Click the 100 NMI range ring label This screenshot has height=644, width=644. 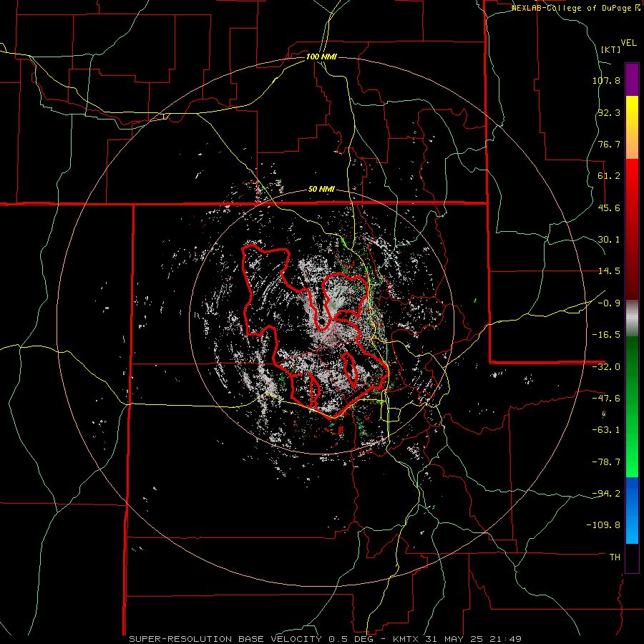321,57
